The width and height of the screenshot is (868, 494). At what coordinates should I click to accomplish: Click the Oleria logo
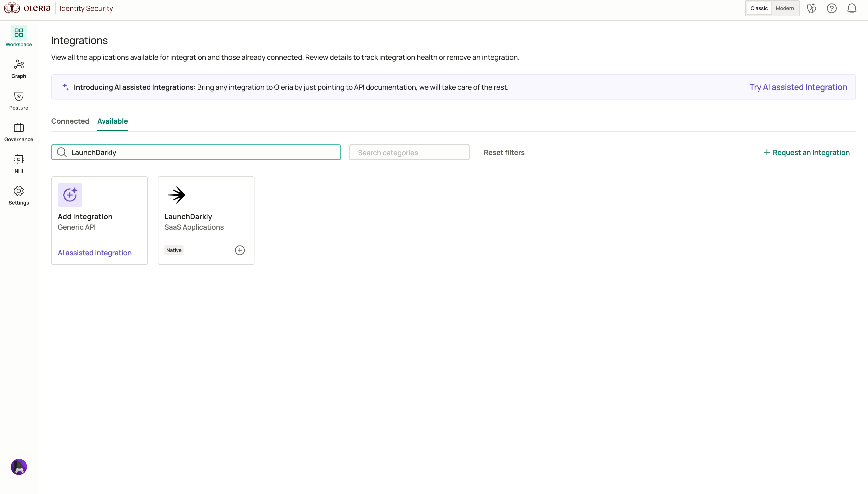(27, 8)
